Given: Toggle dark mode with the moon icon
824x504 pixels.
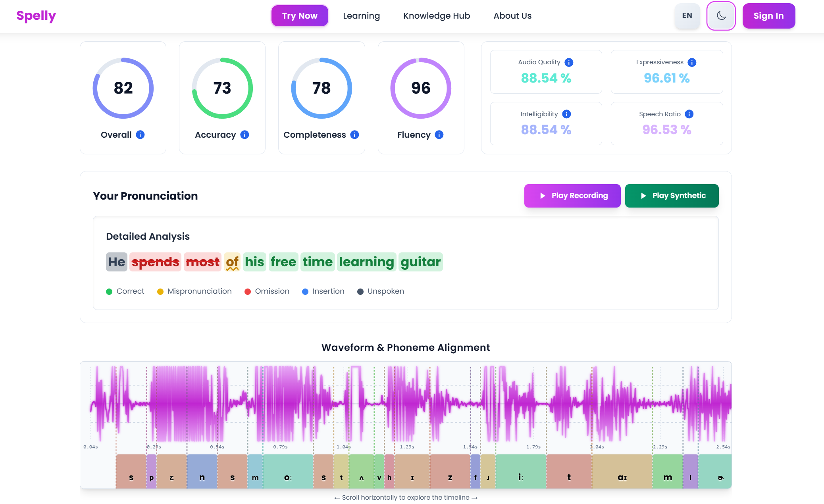Looking at the screenshot, I should point(721,16).
